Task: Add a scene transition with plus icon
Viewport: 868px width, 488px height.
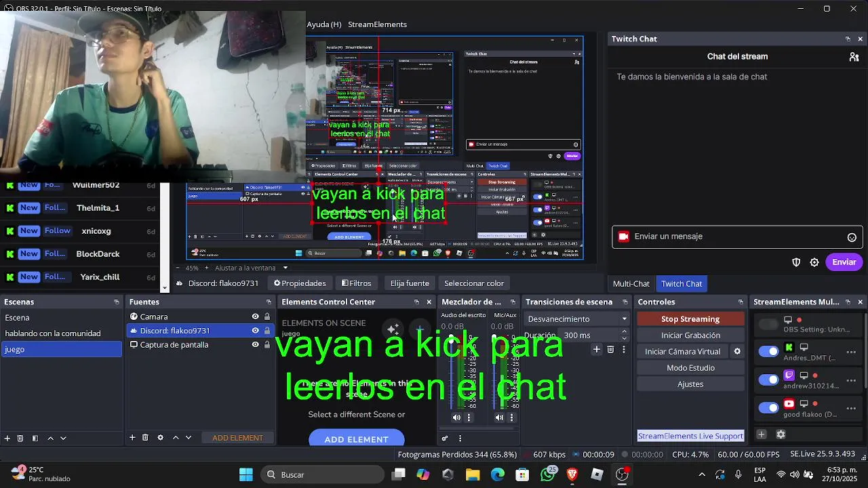Action: tap(597, 350)
